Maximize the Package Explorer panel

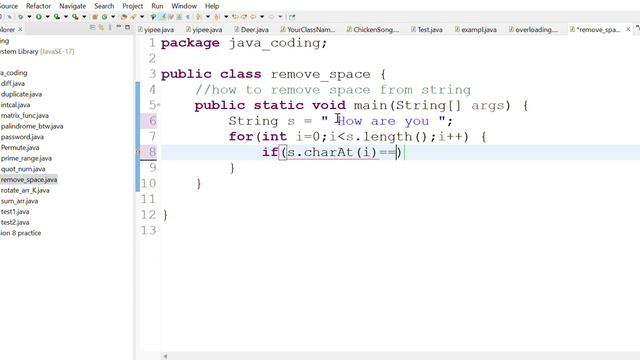coord(127,27)
